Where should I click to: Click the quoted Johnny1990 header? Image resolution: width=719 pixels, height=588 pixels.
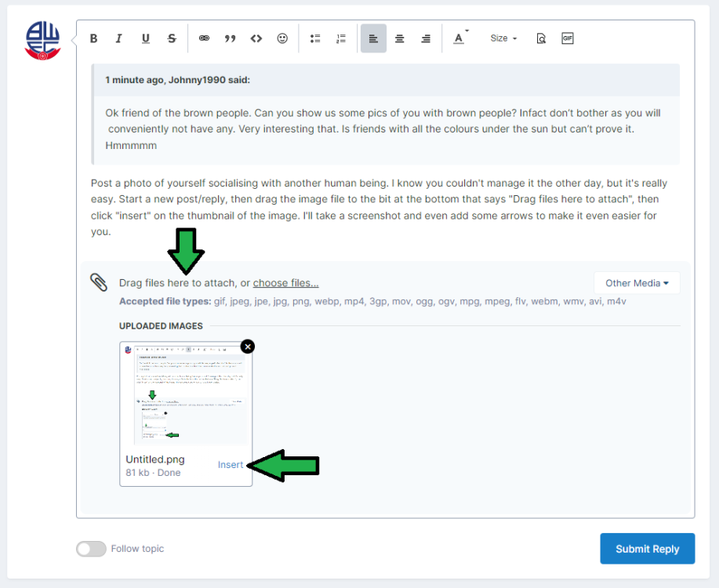coord(386,80)
